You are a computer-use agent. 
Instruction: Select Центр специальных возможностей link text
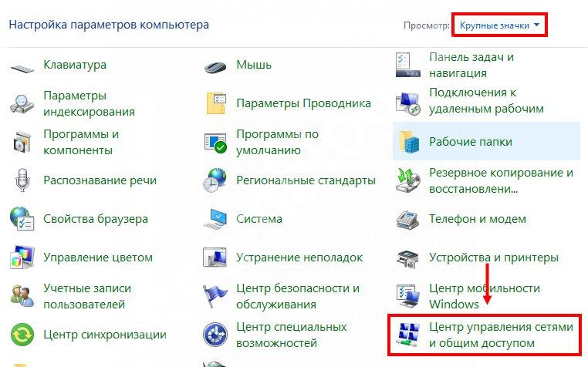point(292,335)
